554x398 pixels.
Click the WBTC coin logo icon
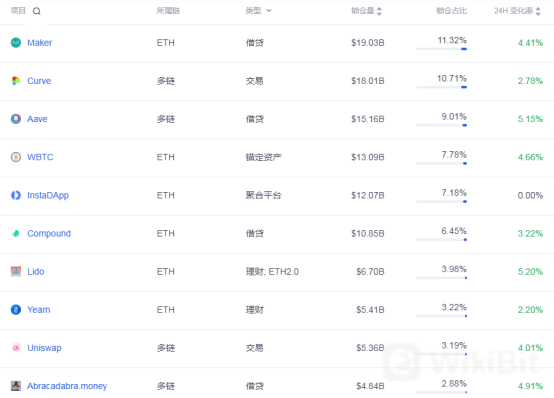(16, 157)
